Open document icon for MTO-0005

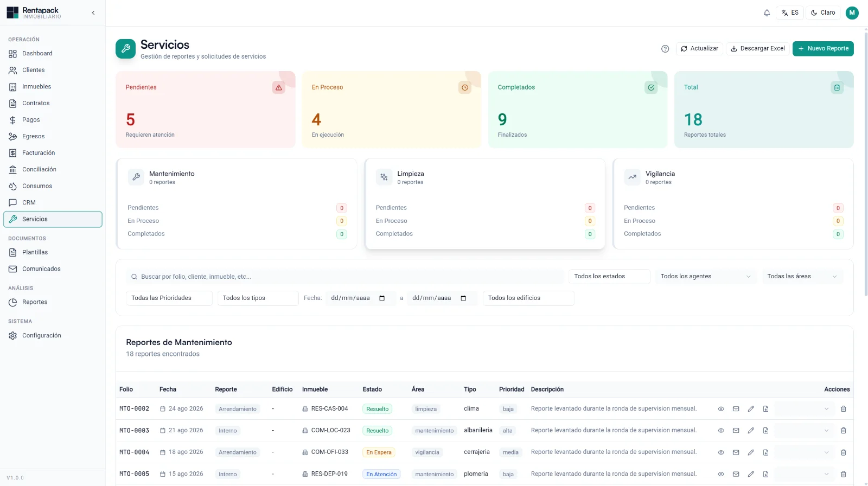766,474
